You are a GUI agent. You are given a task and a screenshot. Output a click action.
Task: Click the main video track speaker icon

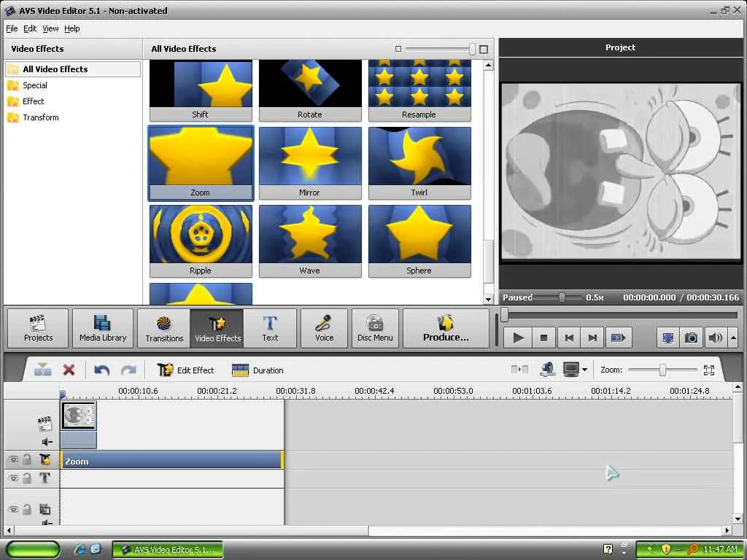pyautogui.click(x=47, y=442)
